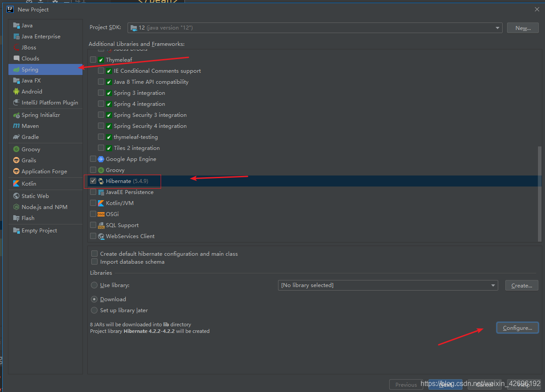Uncheck the Hibernate (5.4.9) checkbox
The height and width of the screenshot is (392, 545).
click(93, 181)
